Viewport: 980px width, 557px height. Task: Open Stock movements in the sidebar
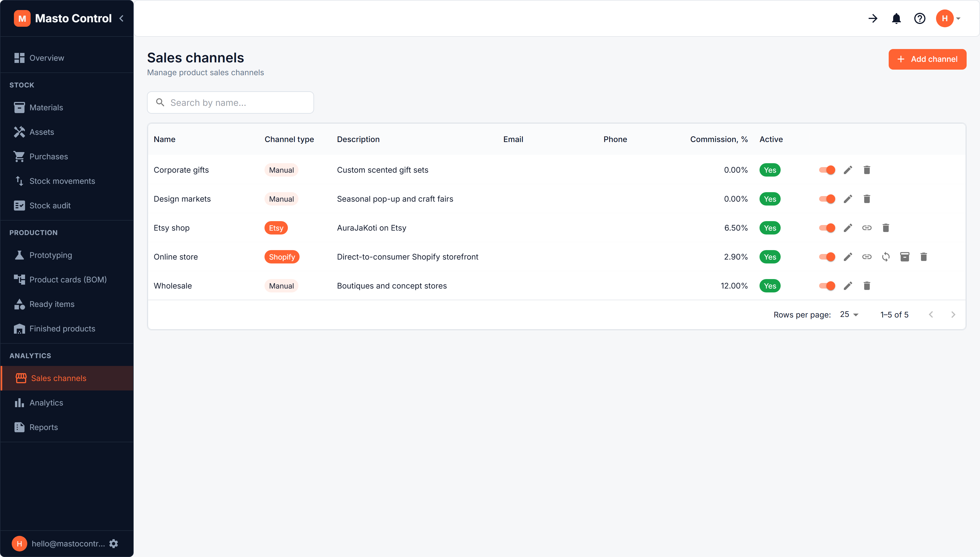(x=67, y=181)
